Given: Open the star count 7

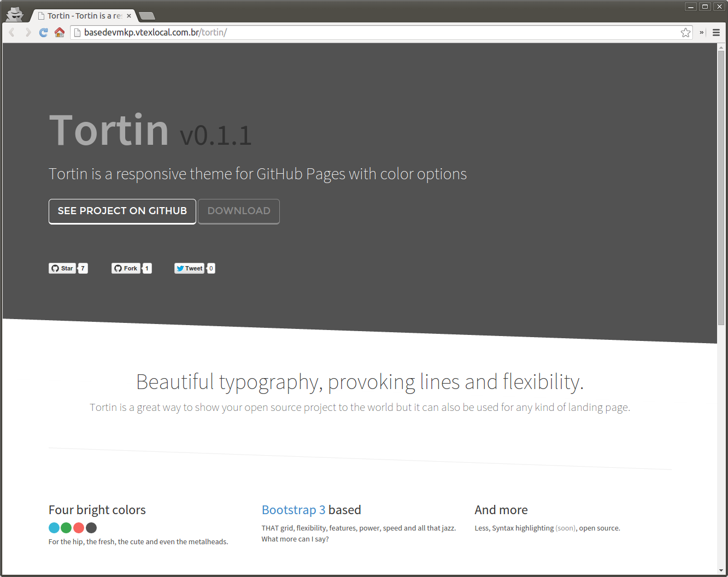Looking at the screenshot, I should 83,268.
